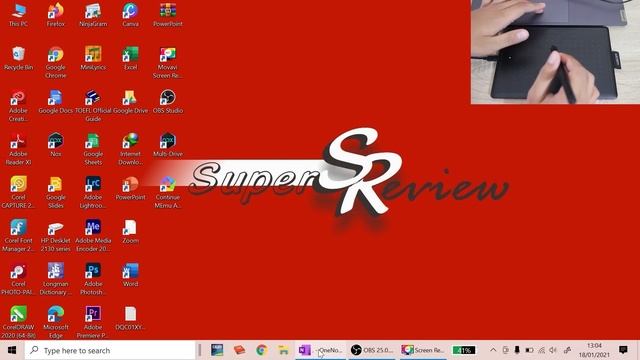The image size is (640, 360).
Task: Select the Adobe Reader XI shortcut
Action: 18,149
